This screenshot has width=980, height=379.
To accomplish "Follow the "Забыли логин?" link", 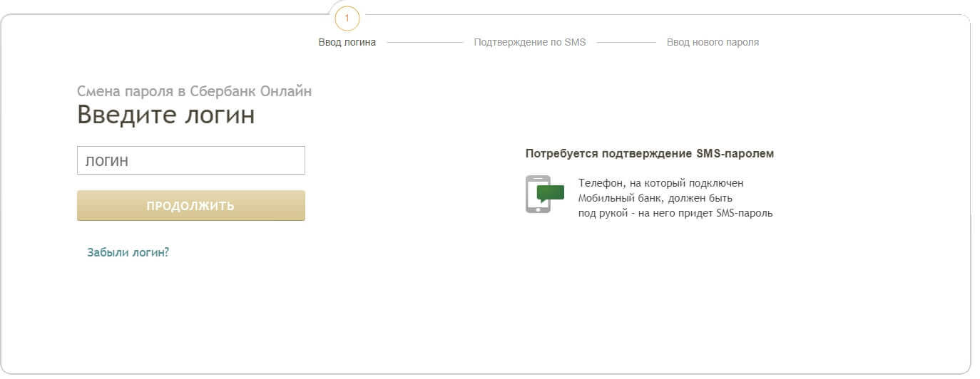I will (x=128, y=251).
